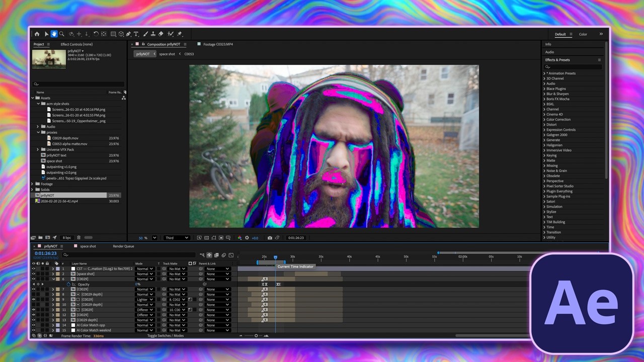Viewport: 644px width, 362px height.
Task: Open the Third resolution dropdown
Action: tap(177, 238)
